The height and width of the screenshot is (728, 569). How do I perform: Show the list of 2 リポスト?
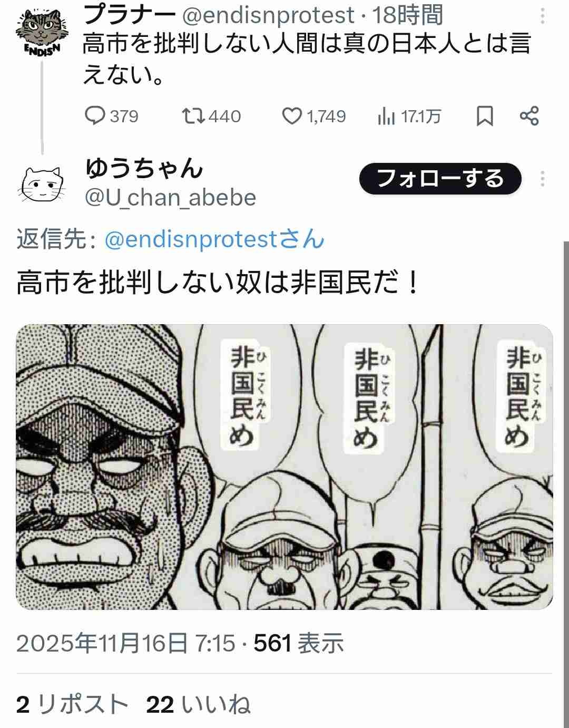point(72,704)
